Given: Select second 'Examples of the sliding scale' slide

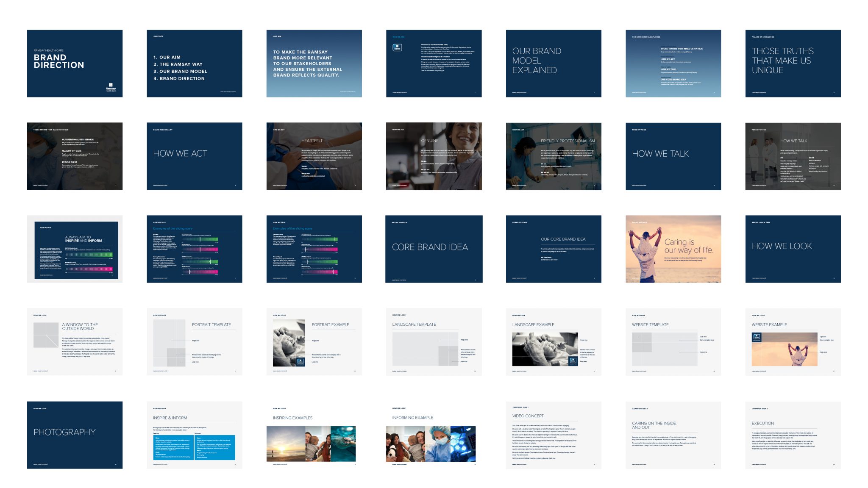Looking at the screenshot, I should [314, 249].
